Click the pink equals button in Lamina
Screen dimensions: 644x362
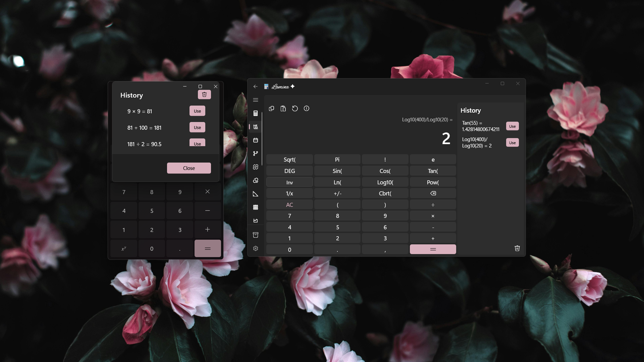(433, 249)
